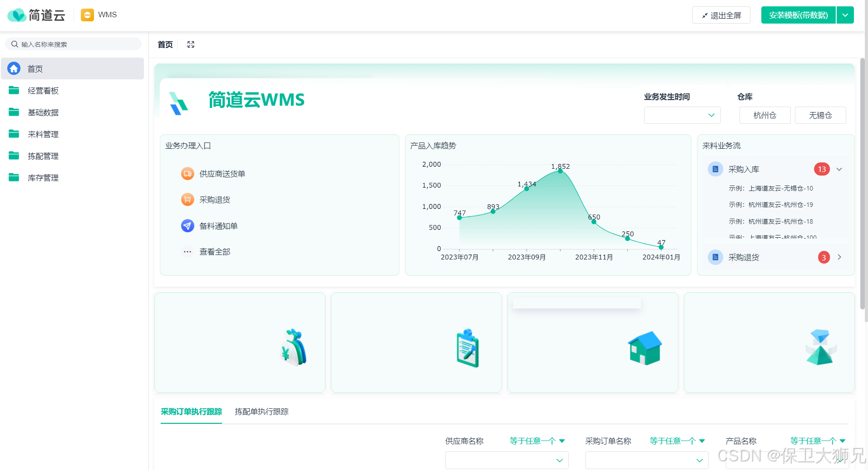868x470 pixels.
Task: Open 供应商名称 等于任意一个 condition dropdown
Action: (x=537, y=441)
